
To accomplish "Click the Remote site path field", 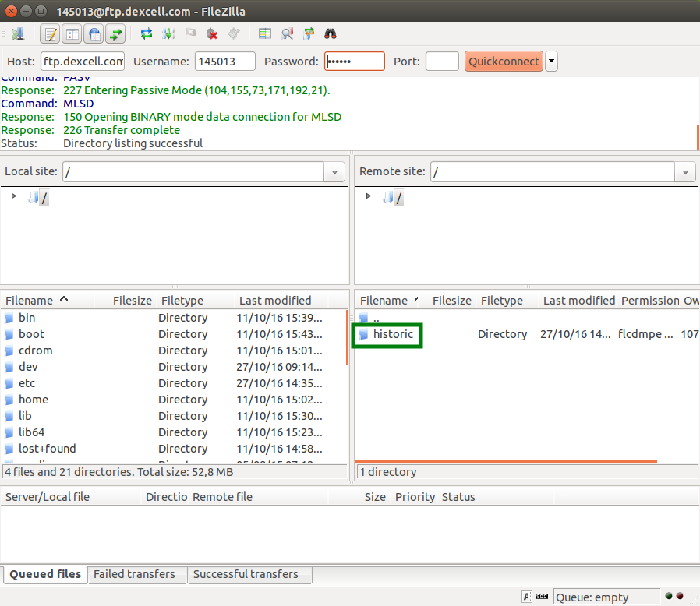I will [x=553, y=172].
